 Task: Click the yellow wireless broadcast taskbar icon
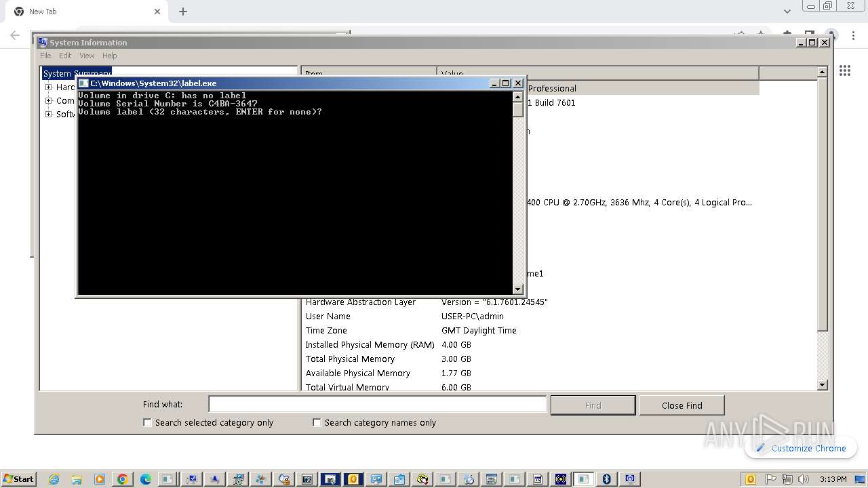(x=561, y=479)
